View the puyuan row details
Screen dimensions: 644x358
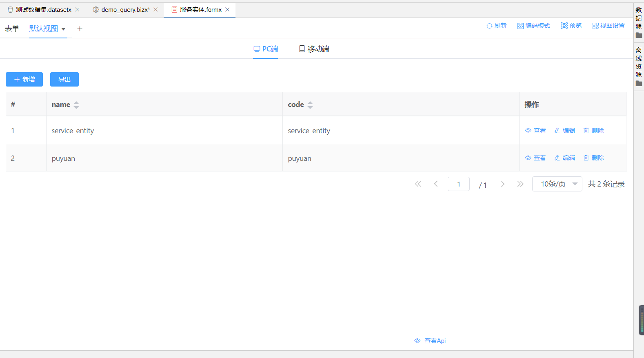click(x=535, y=158)
